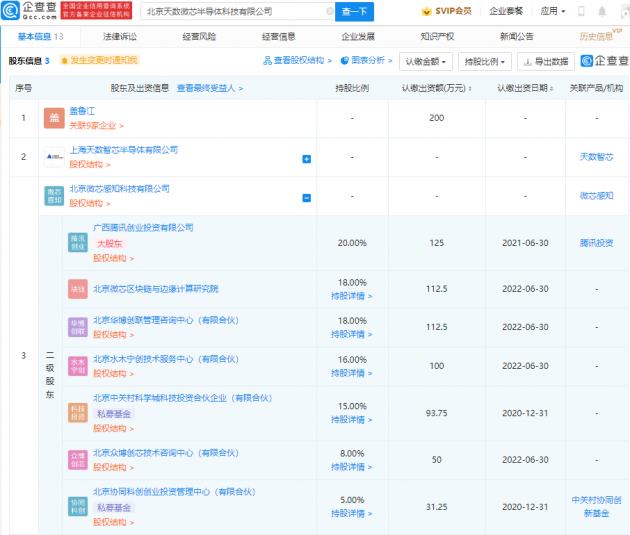
Task: Click the 北京微芯感知科技 logo icon
Action: pyautogui.click(x=53, y=195)
